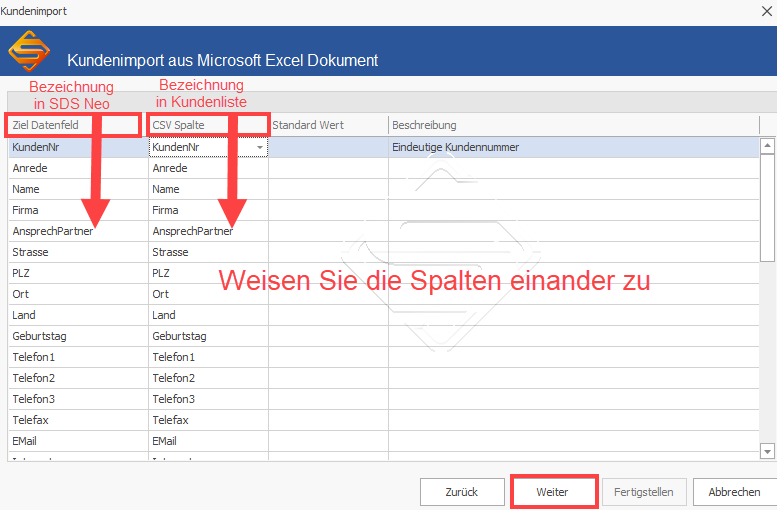Click the Telefon2 CSV Spalte cell

pyautogui.click(x=208, y=378)
